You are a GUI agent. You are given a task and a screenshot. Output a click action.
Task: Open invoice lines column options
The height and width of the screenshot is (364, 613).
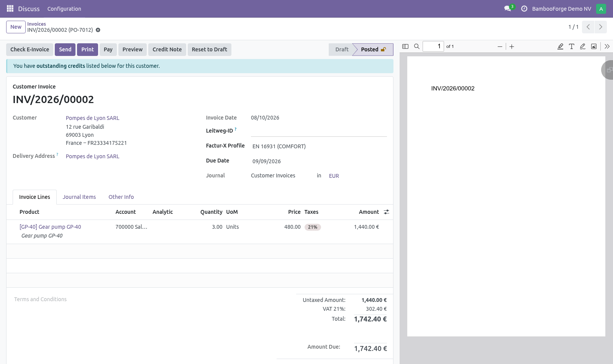(387, 212)
